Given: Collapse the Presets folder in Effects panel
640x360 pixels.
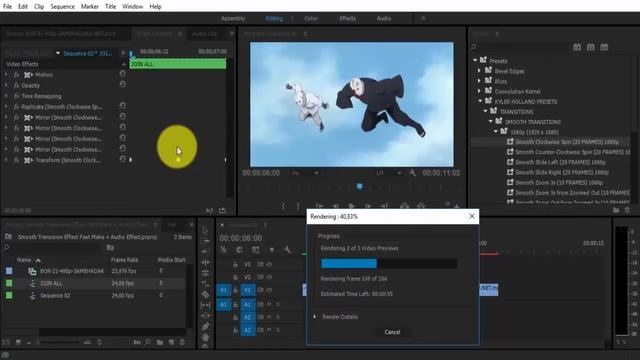Looking at the screenshot, I should click(475, 60).
